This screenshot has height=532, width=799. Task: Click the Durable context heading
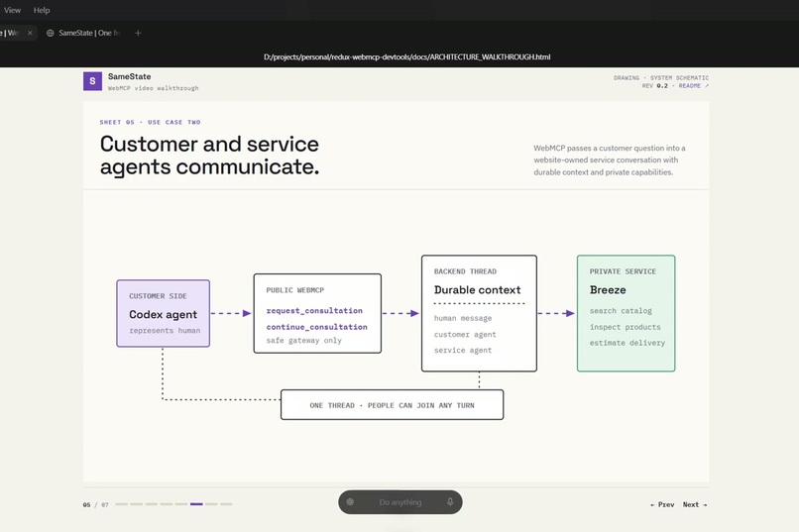(478, 289)
